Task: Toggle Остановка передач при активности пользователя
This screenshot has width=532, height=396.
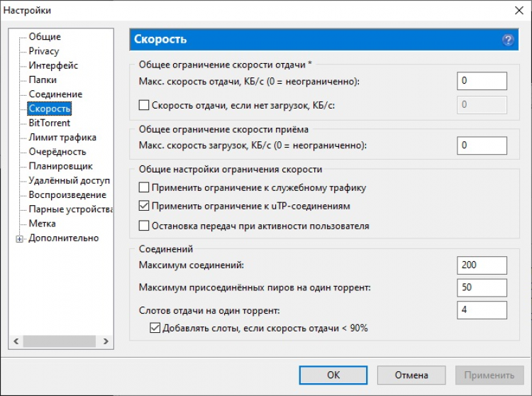Action: (x=145, y=226)
